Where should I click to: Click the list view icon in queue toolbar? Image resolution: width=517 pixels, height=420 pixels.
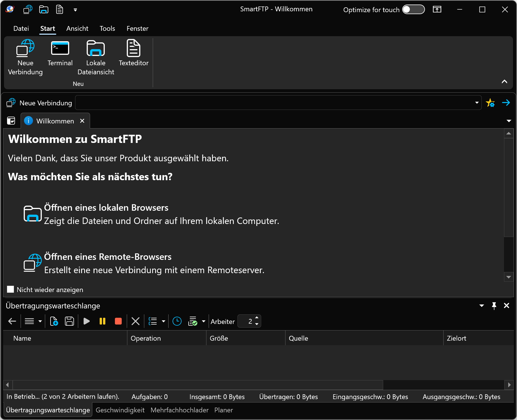pos(29,321)
